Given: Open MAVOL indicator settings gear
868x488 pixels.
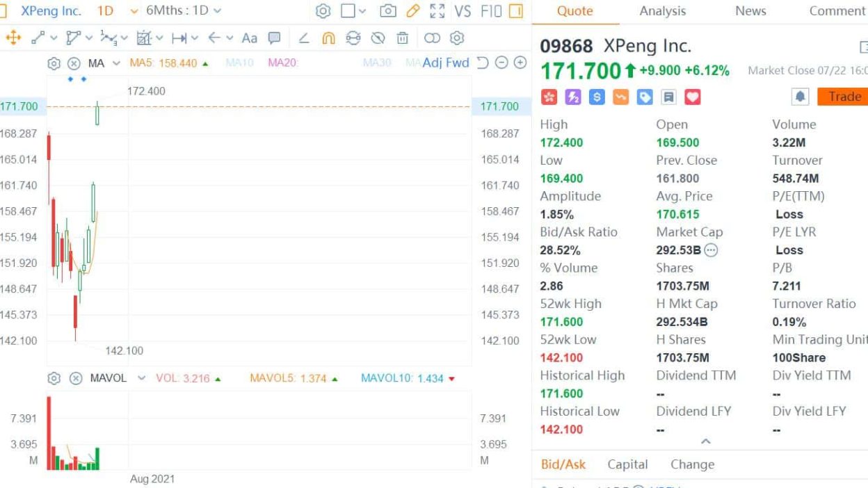Looking at the screenshot, I should click(x=54, y=378).
